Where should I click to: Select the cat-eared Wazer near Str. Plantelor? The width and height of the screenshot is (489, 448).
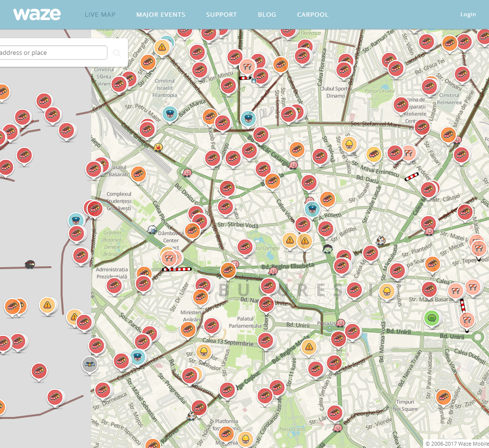pyautogui.click(x=381, y=240)
